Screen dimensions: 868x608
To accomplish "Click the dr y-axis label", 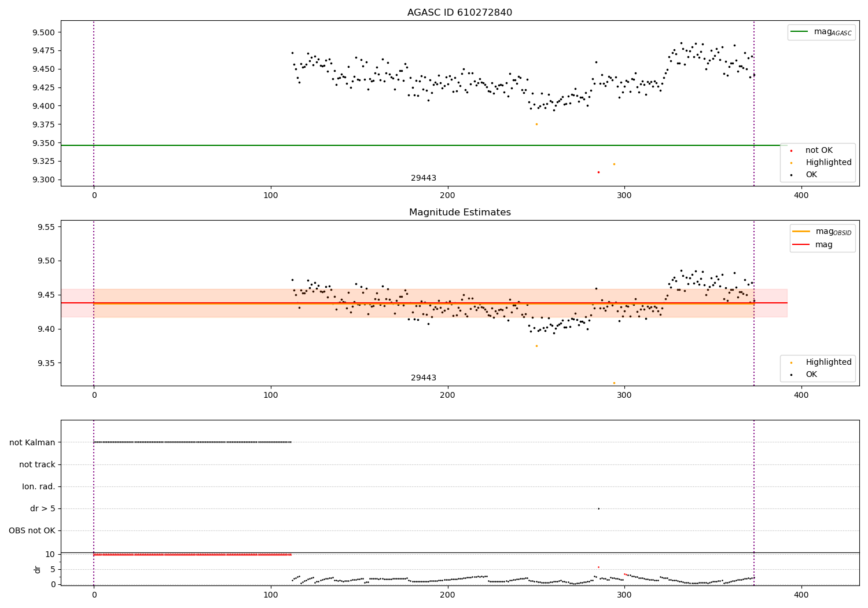I will pyautogui.click(x=37, y=569).
